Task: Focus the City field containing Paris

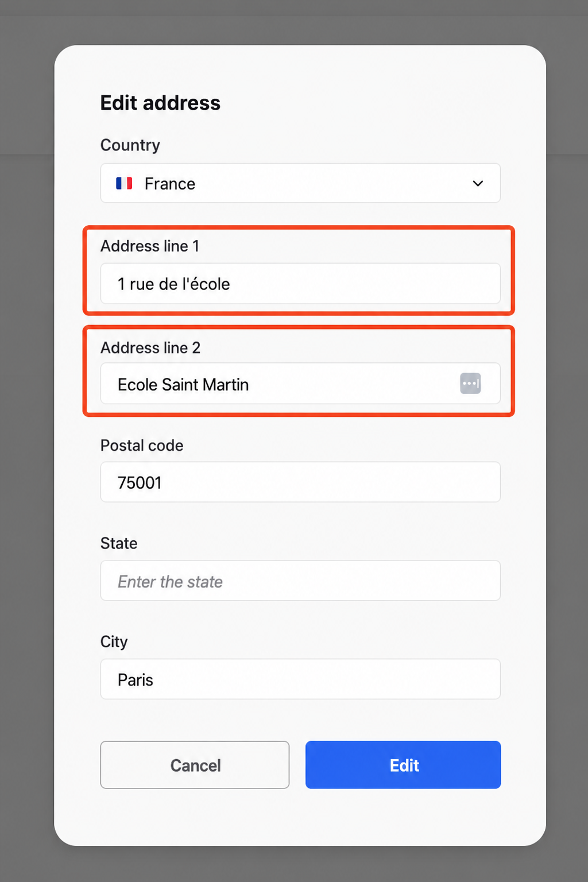Action: click(x=300, y=679)
